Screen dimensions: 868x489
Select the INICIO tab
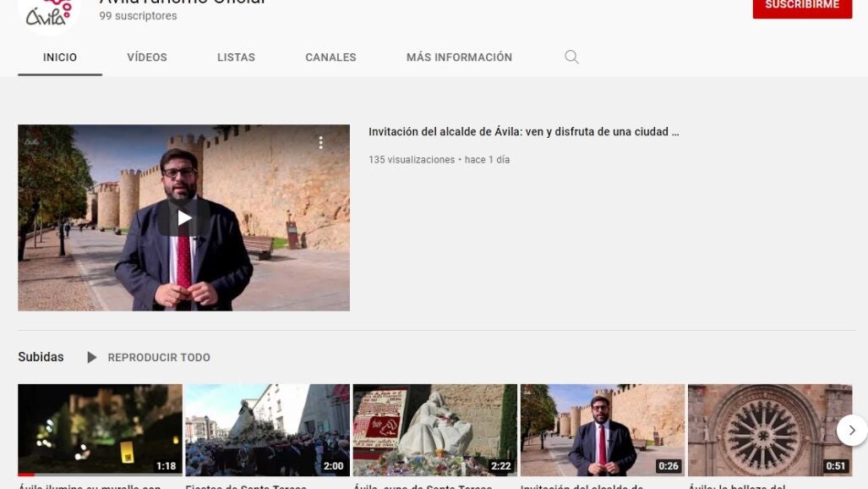[x=60, y=58]
